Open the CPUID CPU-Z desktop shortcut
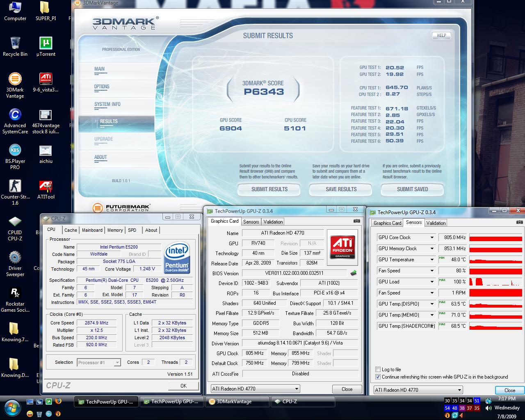 (x=15, y=228)
